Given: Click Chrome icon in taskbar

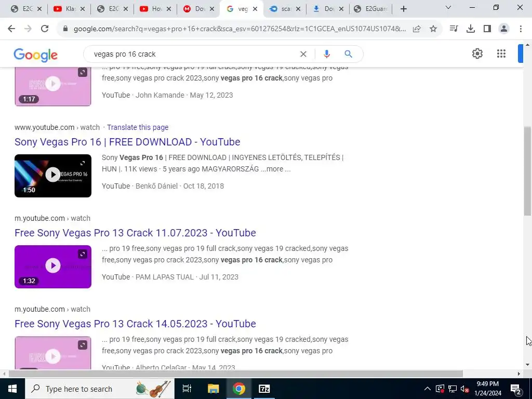Looking at the screenshot, I should click(x=239, y=389).
